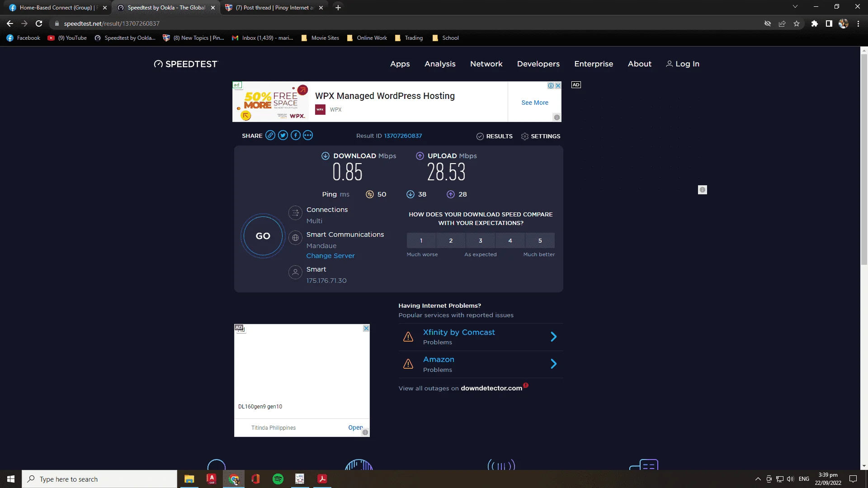Open a new browser tab

click(338, 7)
